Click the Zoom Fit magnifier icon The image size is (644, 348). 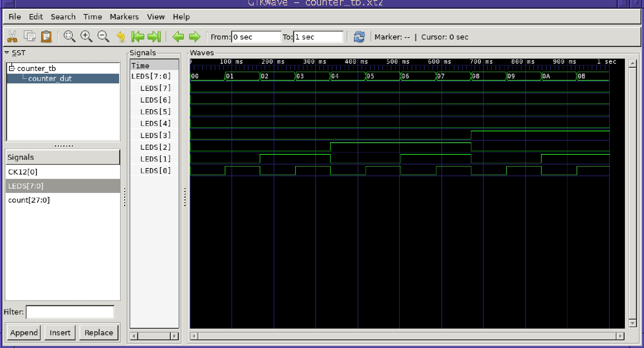pos(69,37)
